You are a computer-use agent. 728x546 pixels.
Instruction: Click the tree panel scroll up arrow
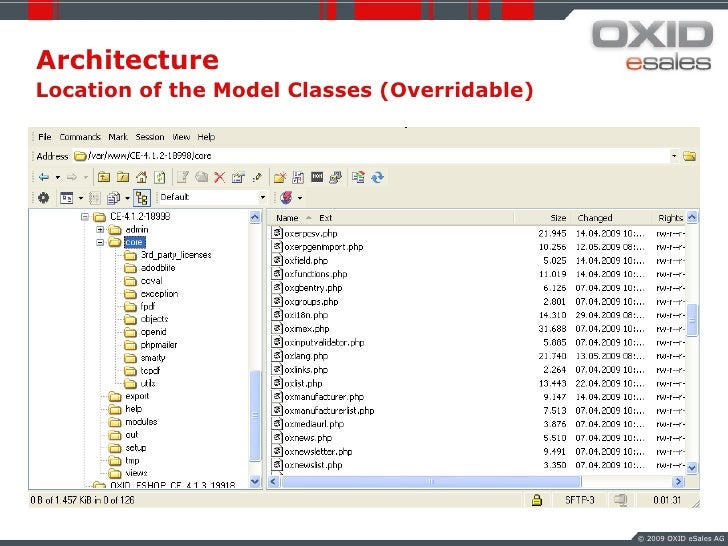point(255,217)
